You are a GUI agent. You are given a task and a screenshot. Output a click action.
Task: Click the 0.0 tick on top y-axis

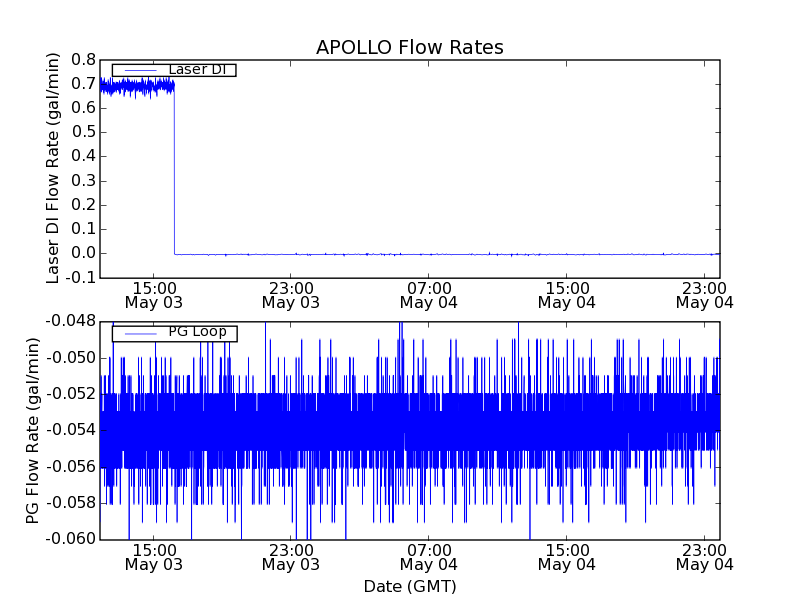point(82,253)
